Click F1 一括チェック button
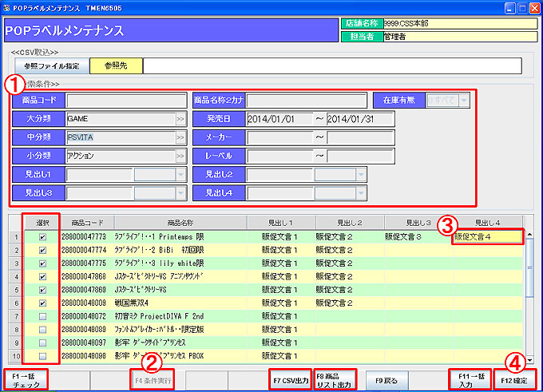The height and width of the screenshot is (392, 543). (26, 380)
